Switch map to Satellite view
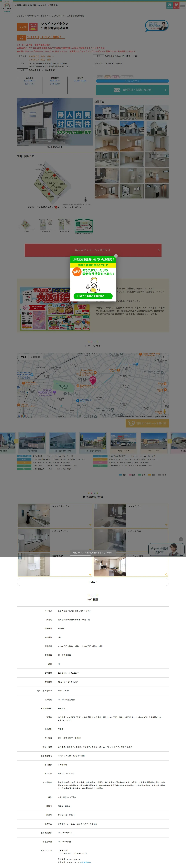This screenshot has height=868, width=186. [35, 357]
